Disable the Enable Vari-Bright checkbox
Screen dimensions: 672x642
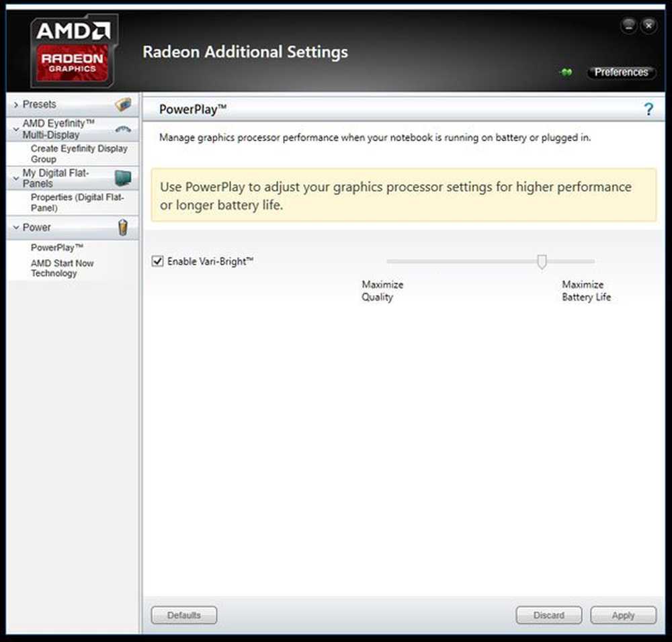(x=158, y=261)
